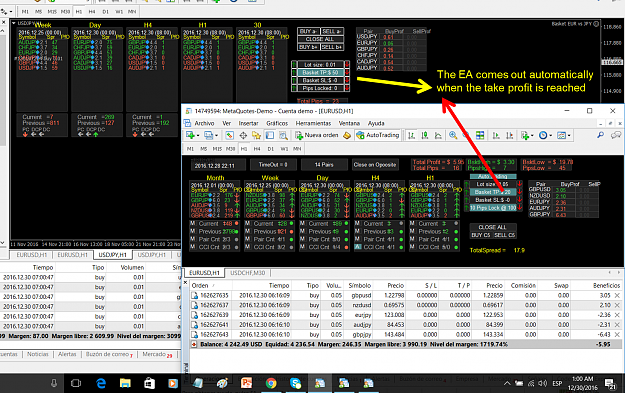Switch chart to bar chart icon
This screenshot has width=625, height=393.
tap(411, 136)
